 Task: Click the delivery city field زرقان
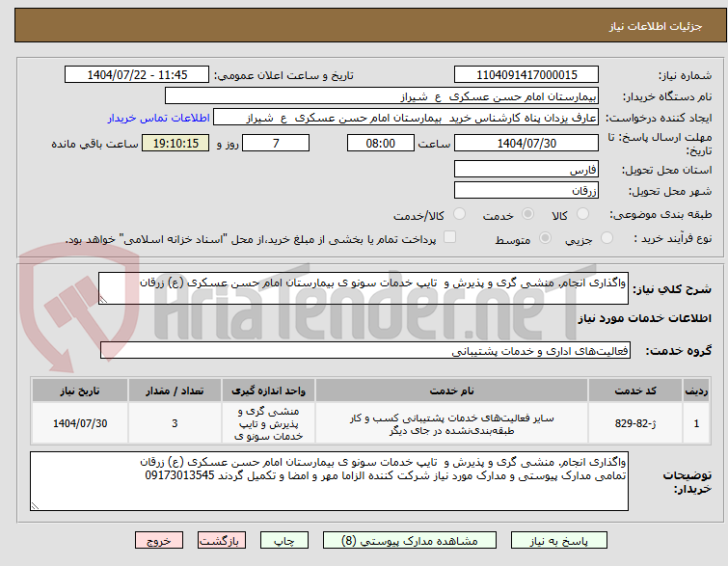(x=526, y=190)
